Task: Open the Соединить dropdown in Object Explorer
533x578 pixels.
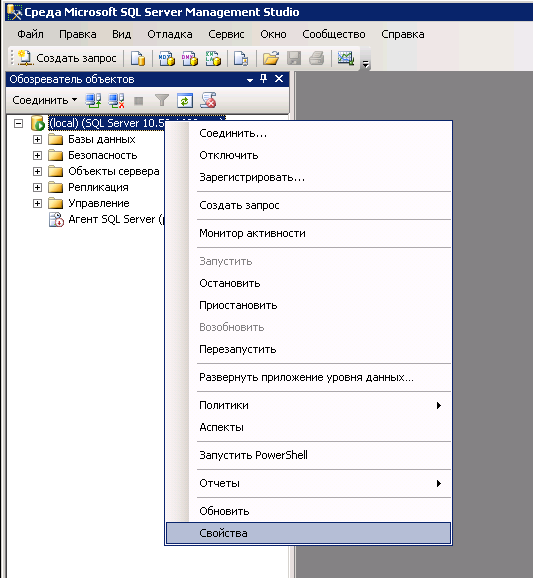Action: pyautogui.click(x=45, y=100)
